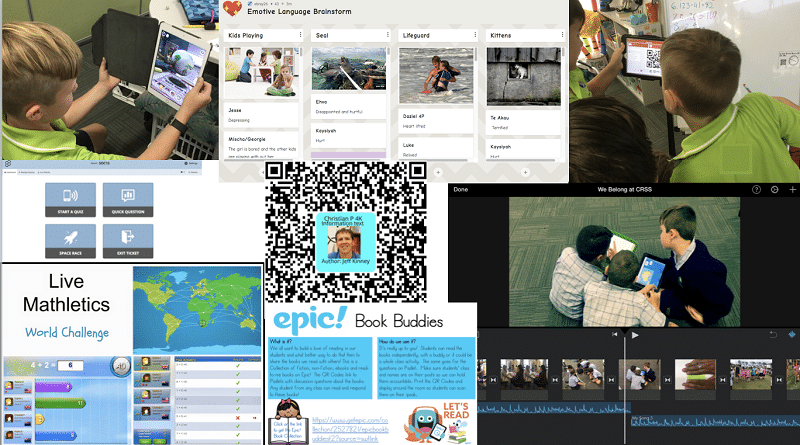
Task: Tap Done in the iMovie editor
Action: click(x=461, y=189)
